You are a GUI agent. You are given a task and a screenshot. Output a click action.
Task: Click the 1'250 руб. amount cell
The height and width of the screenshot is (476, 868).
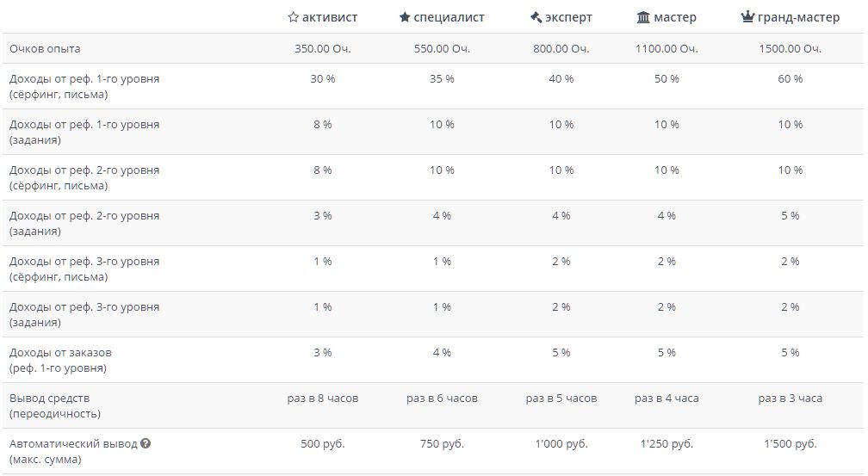[666, 444]
